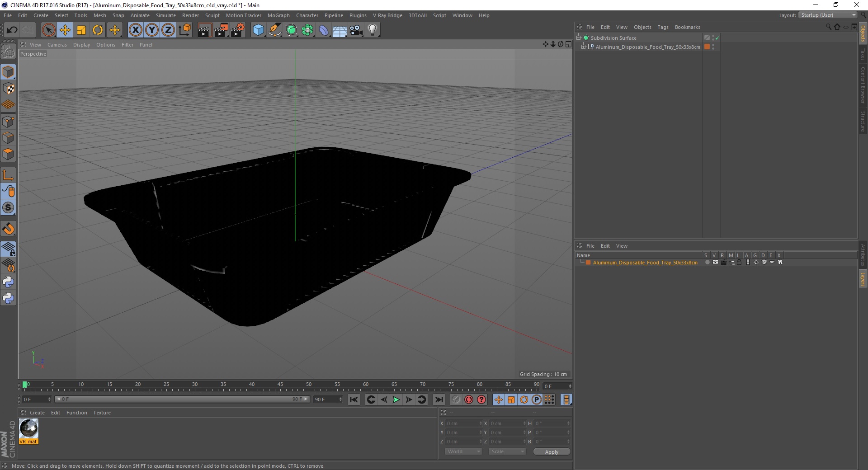Click the first Python script icon
The width and height of the screenshot is (868, 470).
click(x=8, y=282)
